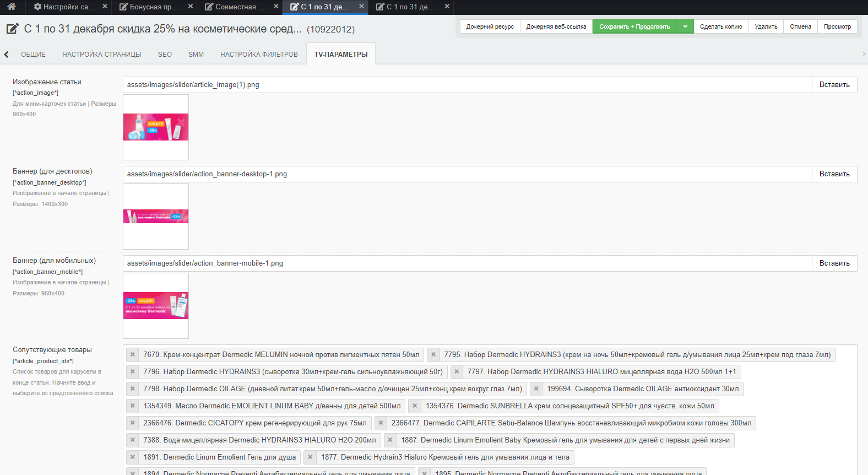The image size is (868, 475).
Task: Close the active С 1 по 31 де... tab
Action: pyautogui.click(x=361, y=7)
